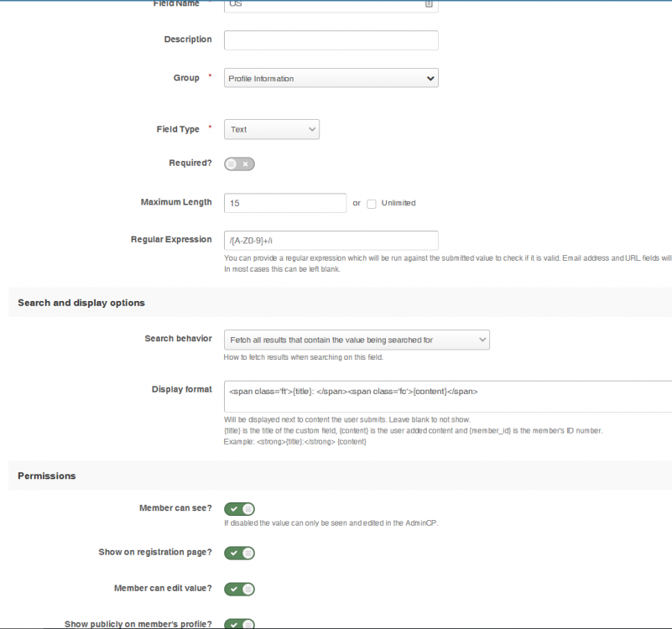Click the Search and display options header

point(81,303)
